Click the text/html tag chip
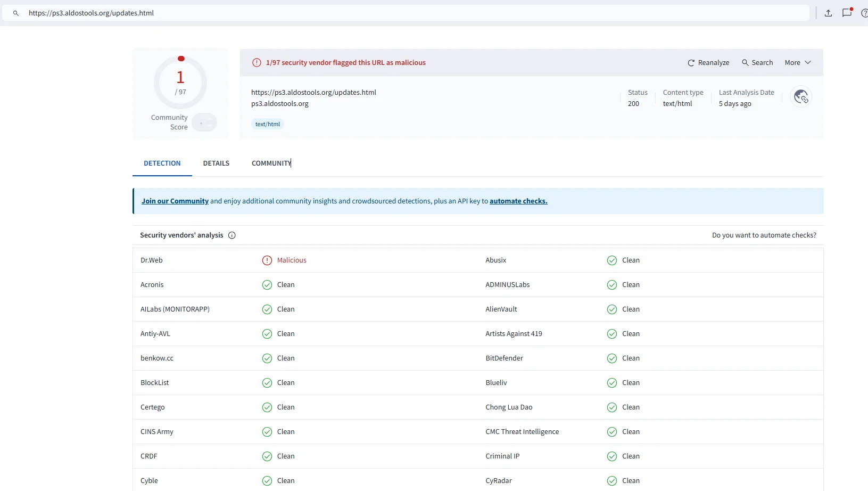 (x=267, y=125)
